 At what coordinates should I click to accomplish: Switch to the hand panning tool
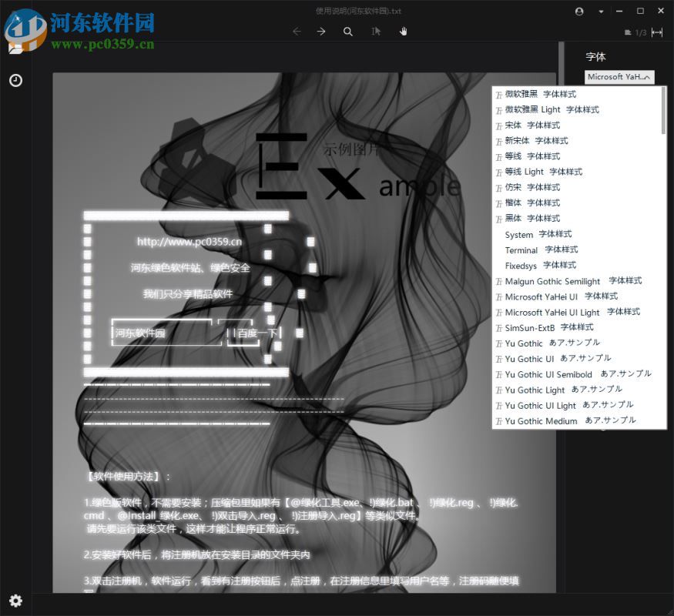tap(403, 32)
